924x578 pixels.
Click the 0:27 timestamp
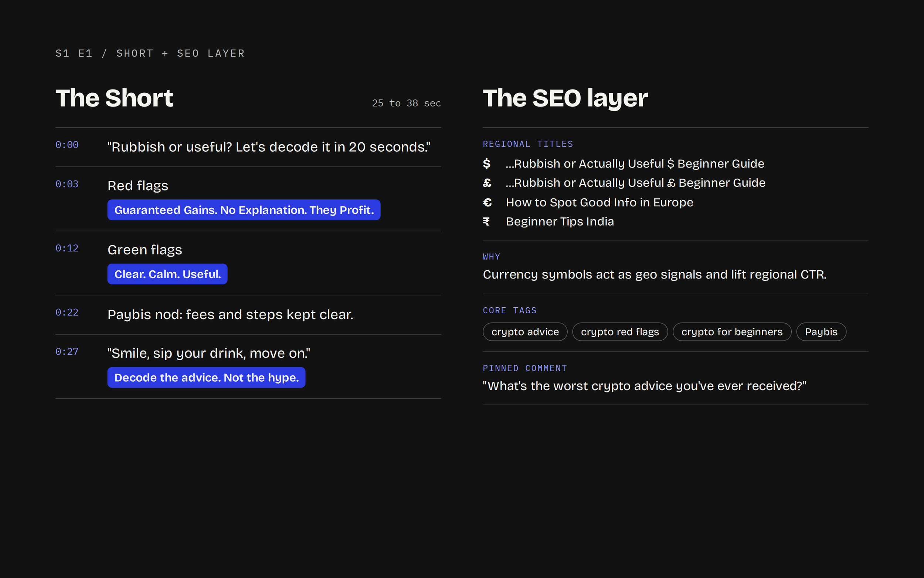pyautogui.click(x=67, y=352)
